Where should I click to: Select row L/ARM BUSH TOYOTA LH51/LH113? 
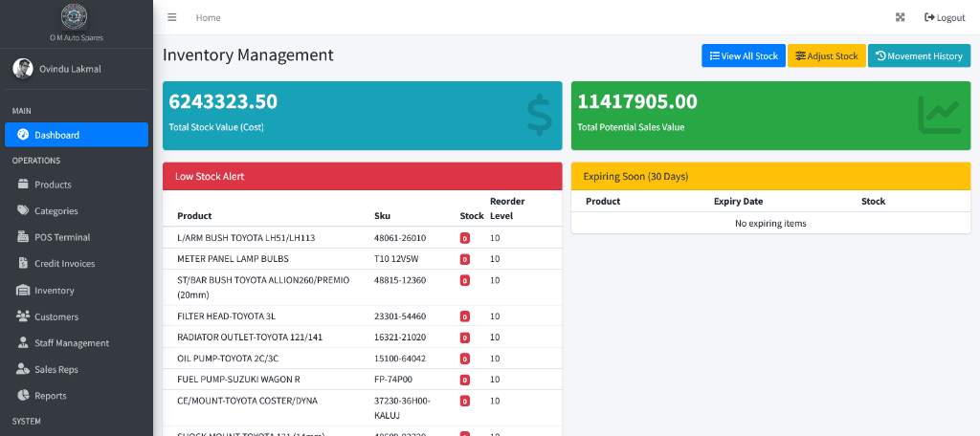point(363,238)
